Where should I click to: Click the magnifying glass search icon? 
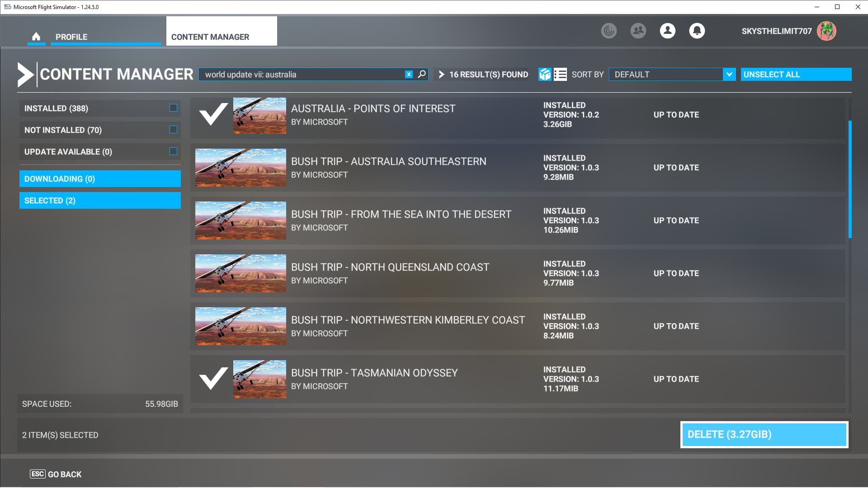(x=422, y=74)
